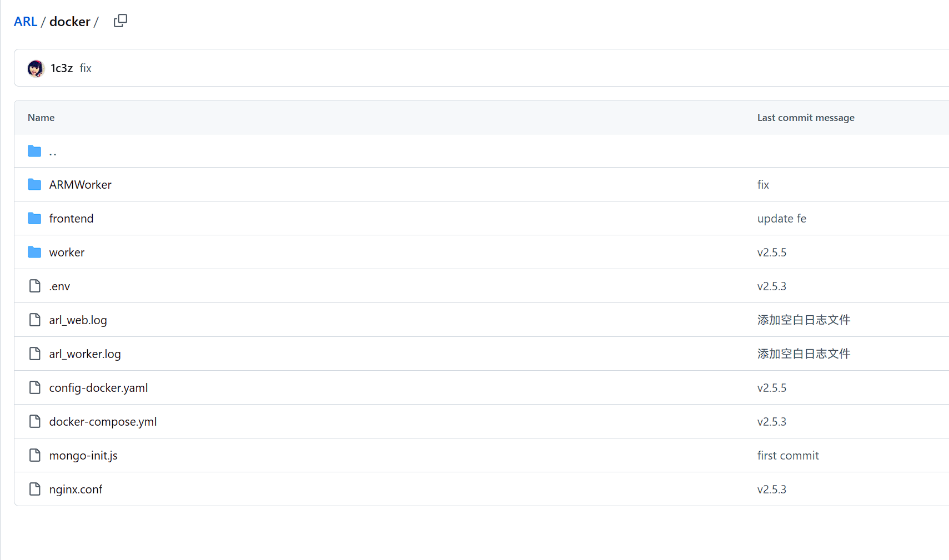949x560 pixels.
Task: Open the mongo-init.js file
Action: point(83,456)
